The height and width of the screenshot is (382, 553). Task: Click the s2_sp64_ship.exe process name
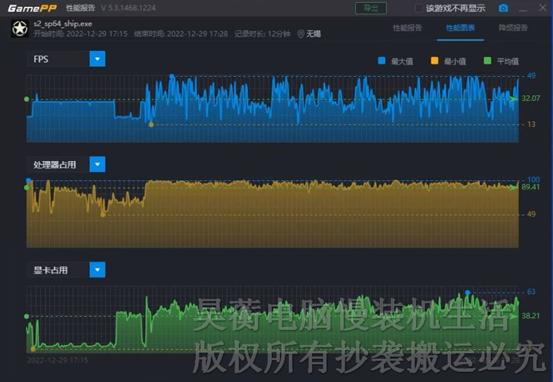click(63, 24)
